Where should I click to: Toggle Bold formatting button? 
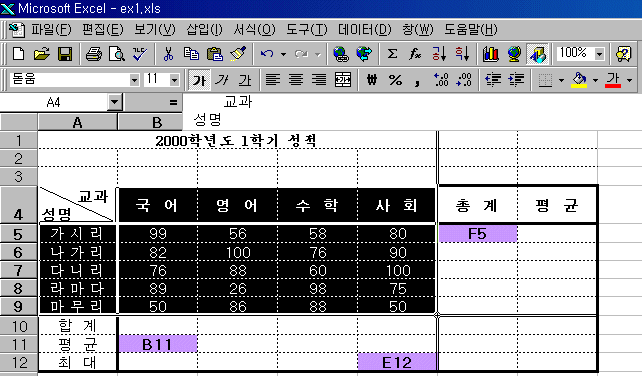pyautogui.click(x=199, y=79)
